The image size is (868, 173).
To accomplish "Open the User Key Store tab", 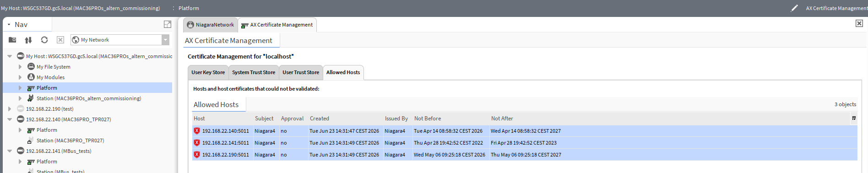I will click(x=208, y=72).
